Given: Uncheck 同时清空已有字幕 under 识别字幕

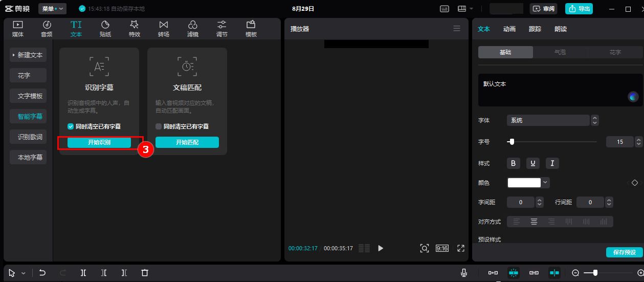Looking at the screenshot, I should [x=71, y=126].
